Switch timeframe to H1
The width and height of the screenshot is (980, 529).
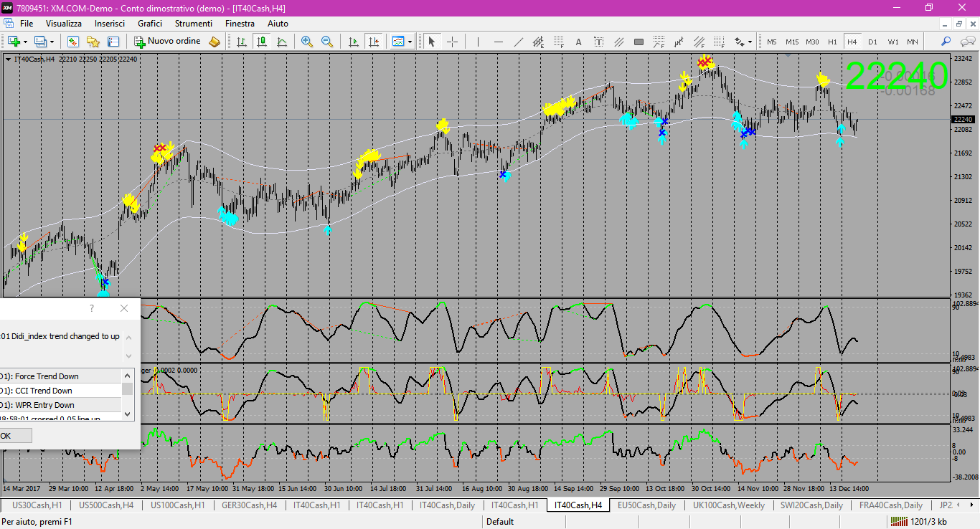pos(832,42)
